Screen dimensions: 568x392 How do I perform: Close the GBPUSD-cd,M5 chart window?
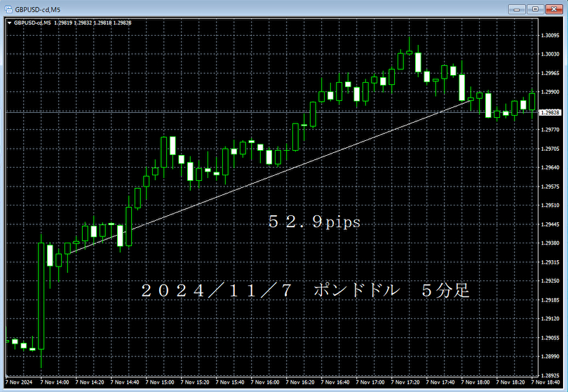(553, 8)
